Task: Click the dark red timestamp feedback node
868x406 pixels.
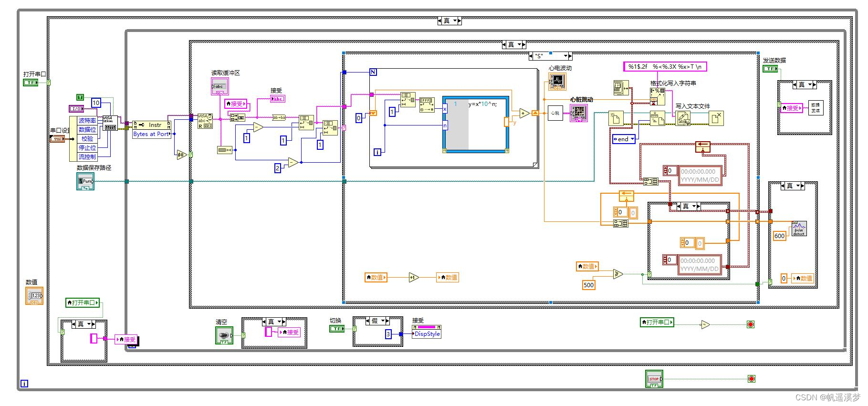Action: [x=702, y=146]
